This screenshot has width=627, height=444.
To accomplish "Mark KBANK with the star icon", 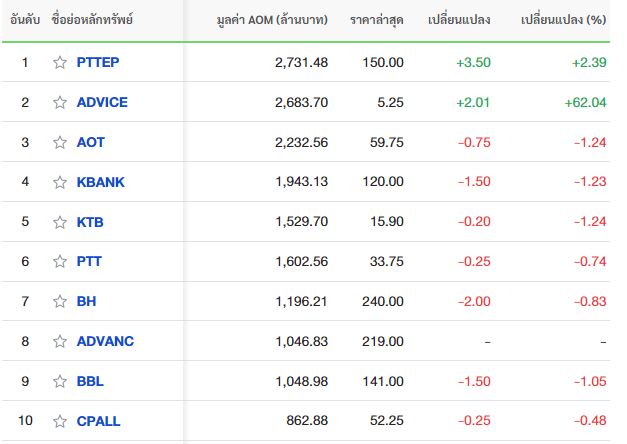I will point(60,182).
